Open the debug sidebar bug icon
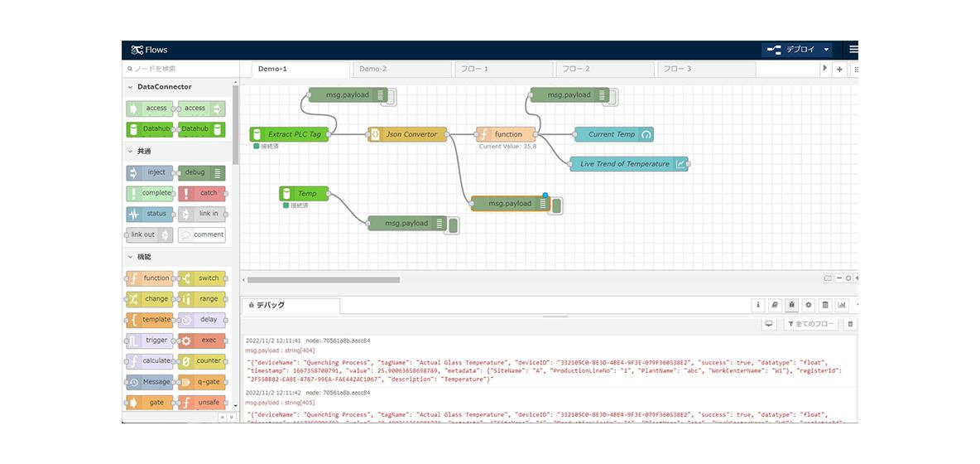Viewport: 980px width, 464px height. click(x=792, y=305)
